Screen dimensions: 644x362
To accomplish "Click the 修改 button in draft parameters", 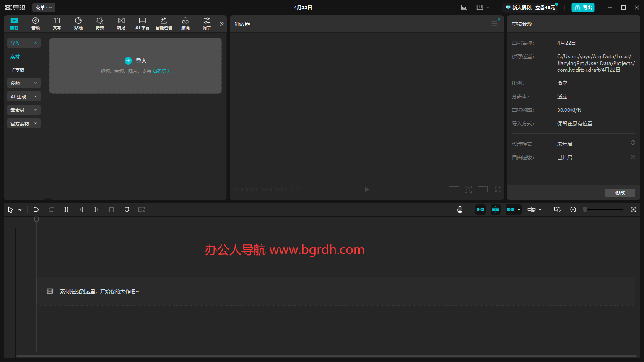I will (x=620, y=193).
